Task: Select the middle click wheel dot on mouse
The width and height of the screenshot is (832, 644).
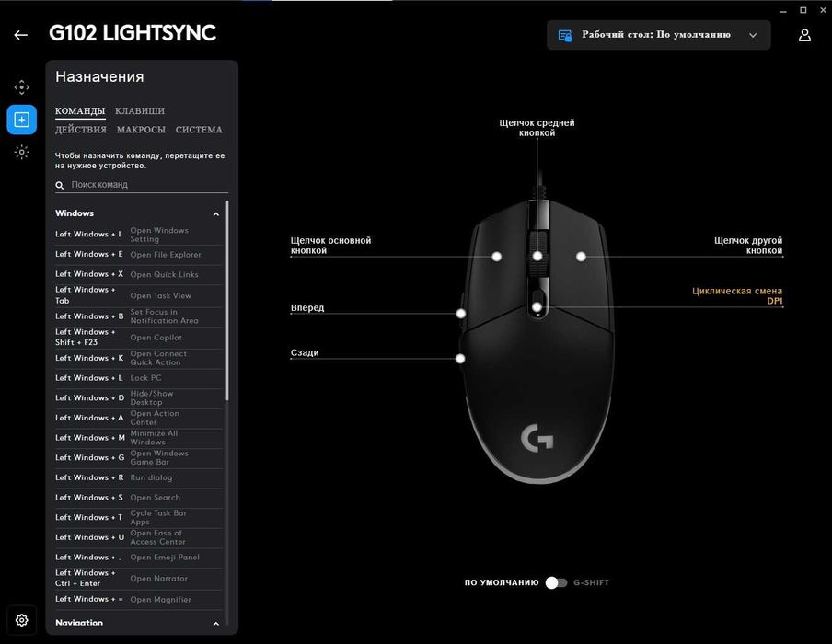Action: pos(537,257)
